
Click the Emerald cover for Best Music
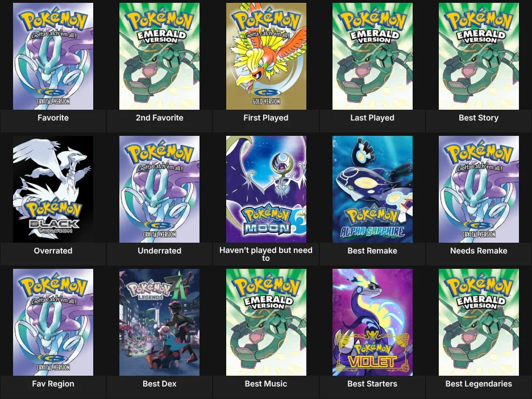[x=266, y=322]
